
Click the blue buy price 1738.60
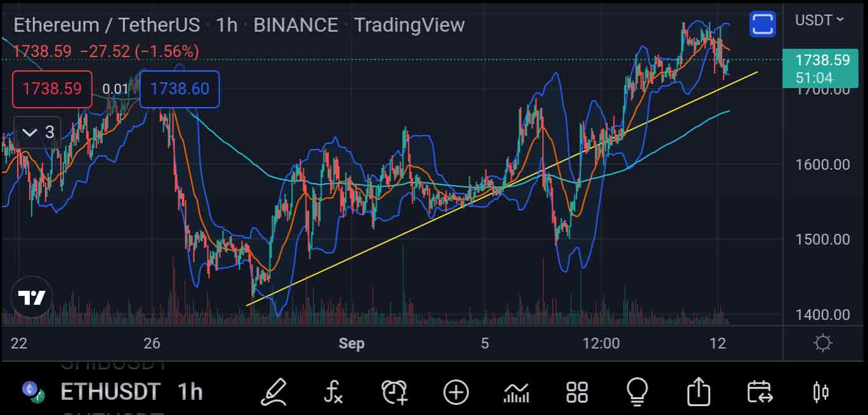(x=179, y=89)
